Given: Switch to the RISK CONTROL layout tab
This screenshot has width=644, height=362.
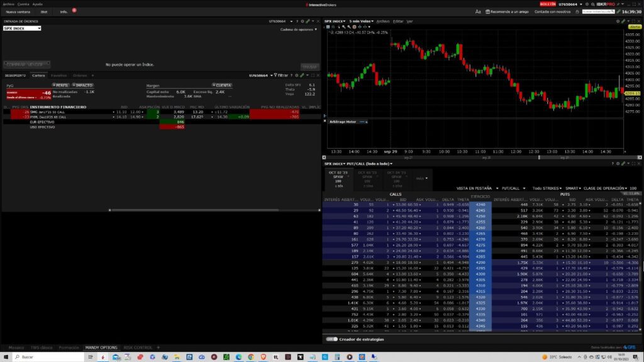Looking at the screenshot, I should 138,348.
